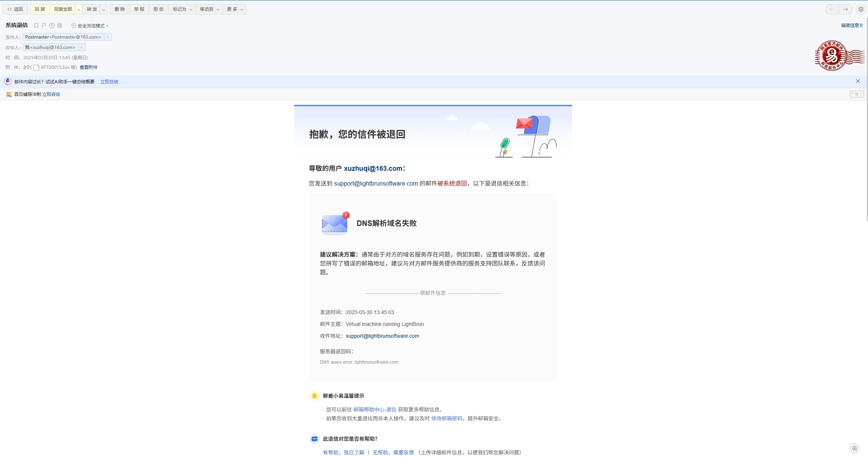This screenshot has width=868, height=457.
Task: Add recipient xuzhuqi via plus icon
Action: pos(82,47)
